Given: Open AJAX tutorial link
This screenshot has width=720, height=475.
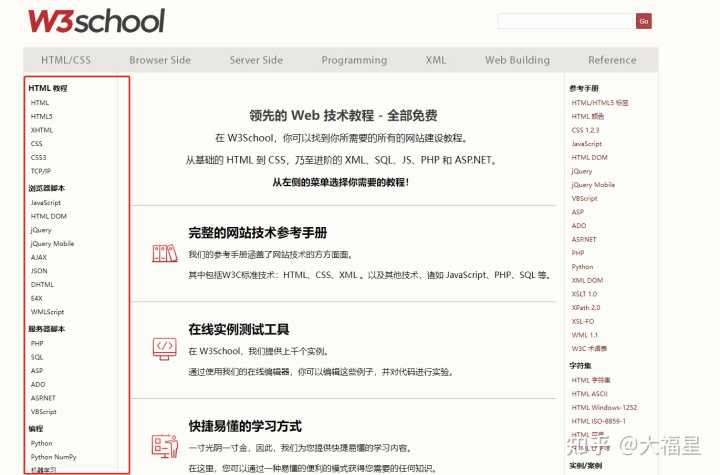Looking at the screenshot, I should (39, 257).
